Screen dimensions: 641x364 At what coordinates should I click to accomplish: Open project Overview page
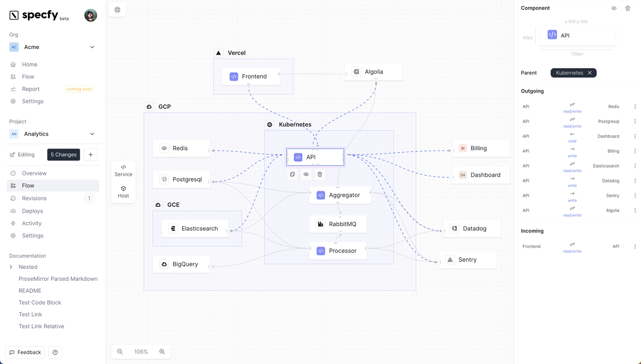pyautogui.click(x=52, y=173)
